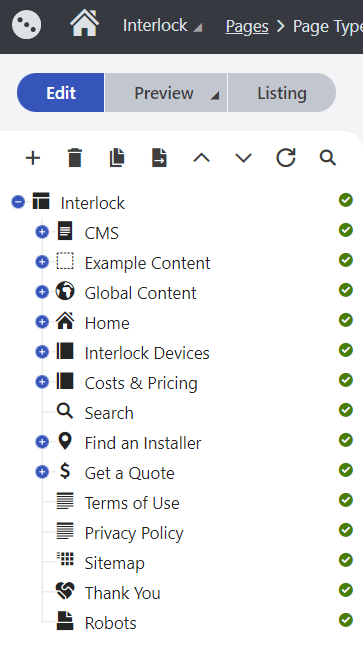Refresh the content tree
Image resolution: width=363 pixels, height=648 pixels.
point(286,157)
